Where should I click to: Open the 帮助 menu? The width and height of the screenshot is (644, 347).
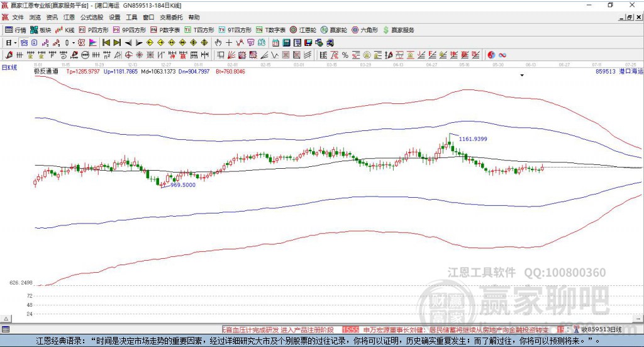click(194, 17)
